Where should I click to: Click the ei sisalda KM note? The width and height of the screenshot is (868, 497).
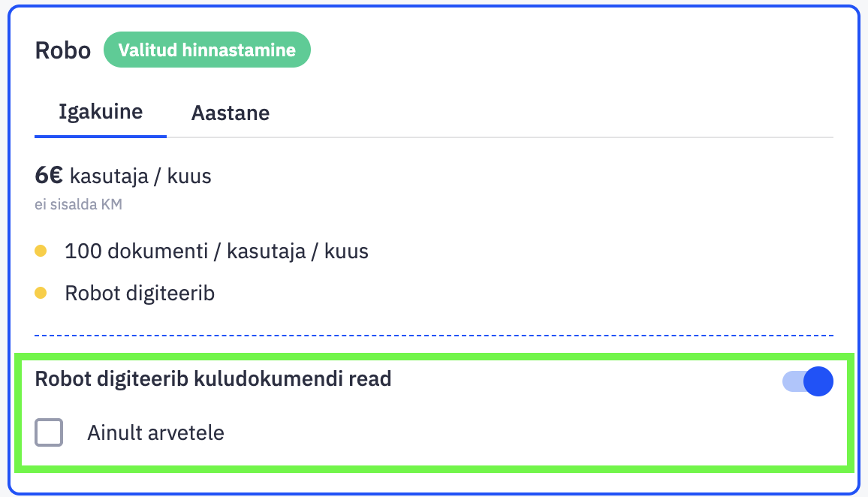point(78,205)
